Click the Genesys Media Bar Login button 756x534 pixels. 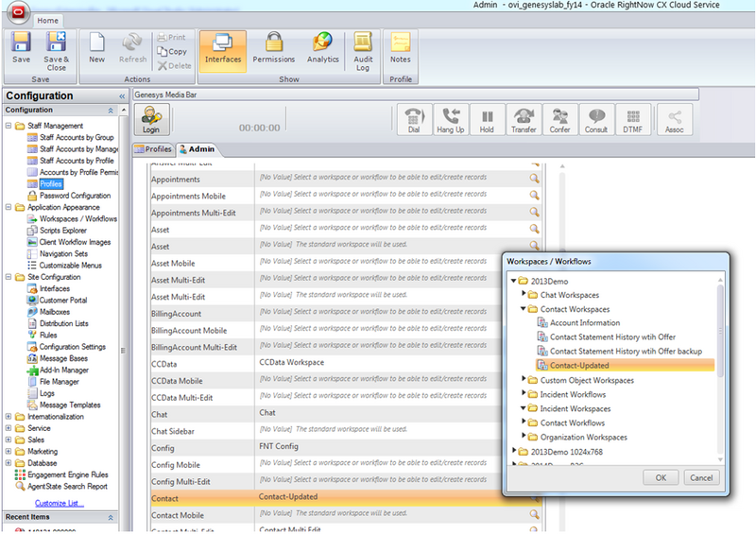151,119
